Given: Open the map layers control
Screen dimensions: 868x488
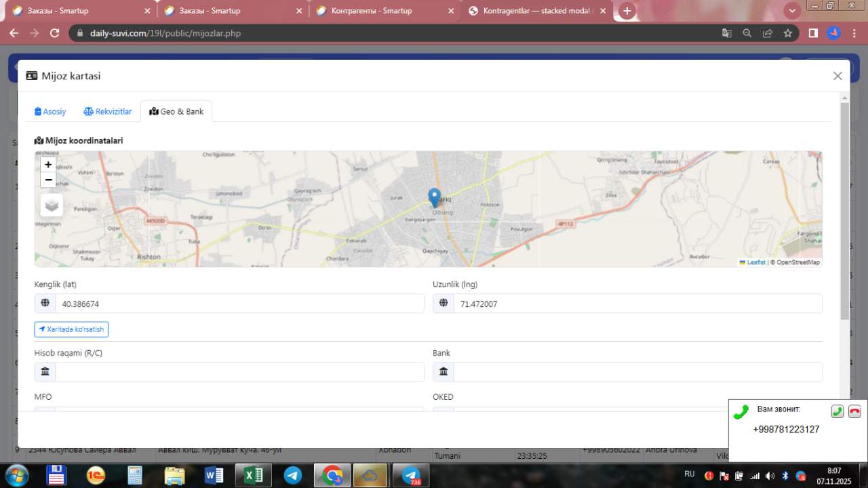Looking at the screenshot, I should [x=52, y=205].
